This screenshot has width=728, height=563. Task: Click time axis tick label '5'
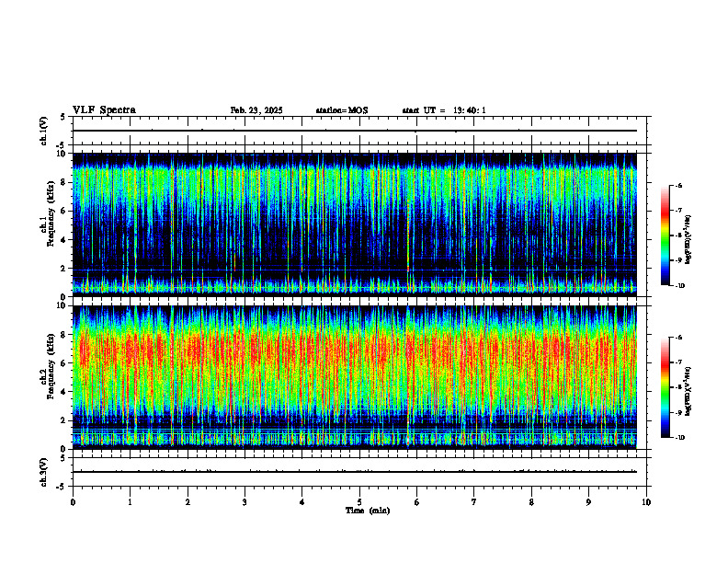pyautogui.click(x=359, y=502)
